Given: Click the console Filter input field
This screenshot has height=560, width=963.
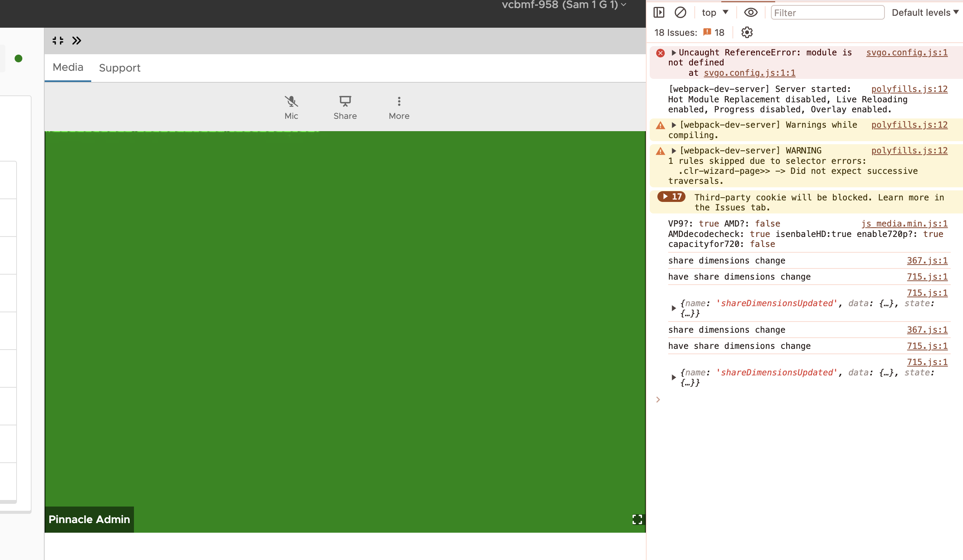Looking at the screenshot, I should point(827,13).
